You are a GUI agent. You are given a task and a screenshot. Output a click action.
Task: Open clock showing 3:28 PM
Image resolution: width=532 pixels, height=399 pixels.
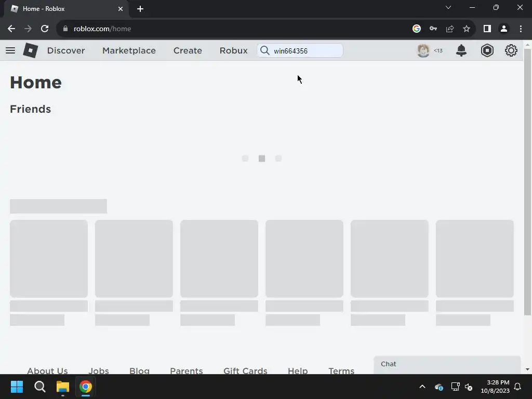[495, 387]
